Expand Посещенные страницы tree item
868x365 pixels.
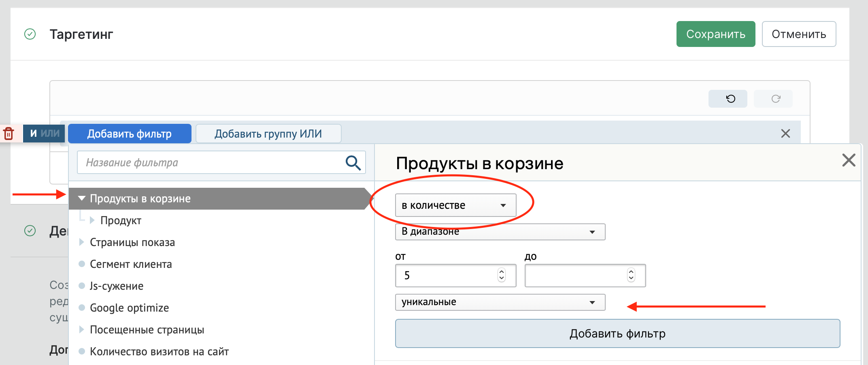pos(81,329)
